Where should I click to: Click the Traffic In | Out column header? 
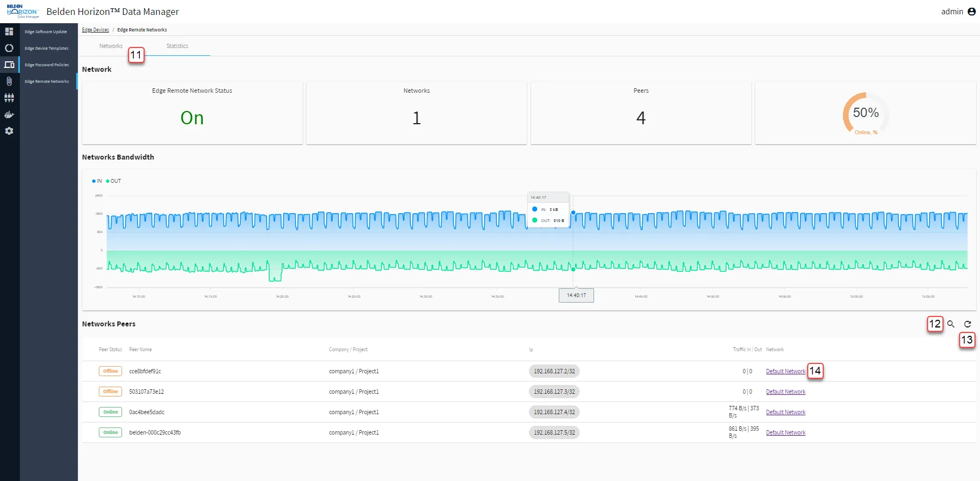747,350
